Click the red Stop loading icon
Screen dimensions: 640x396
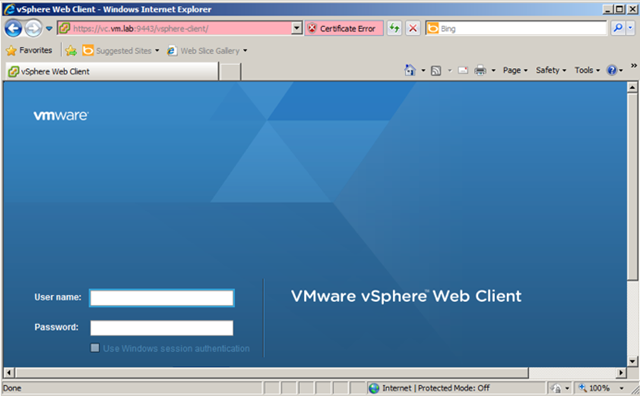tap(413, 28)
